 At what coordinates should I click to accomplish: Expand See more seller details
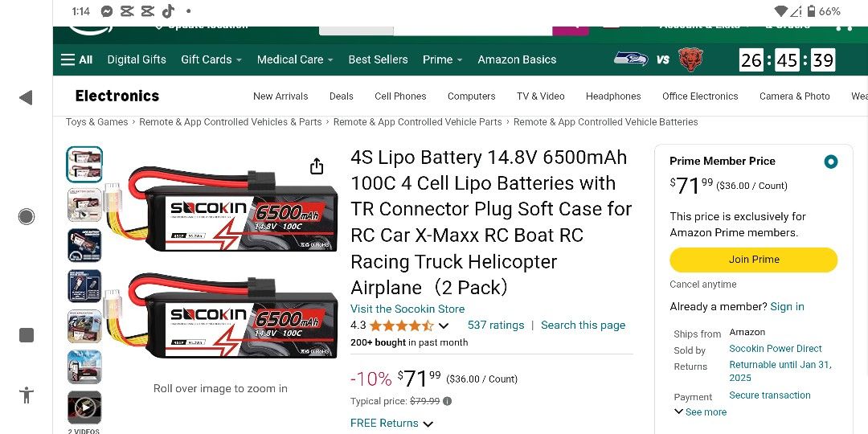[700, 412]
